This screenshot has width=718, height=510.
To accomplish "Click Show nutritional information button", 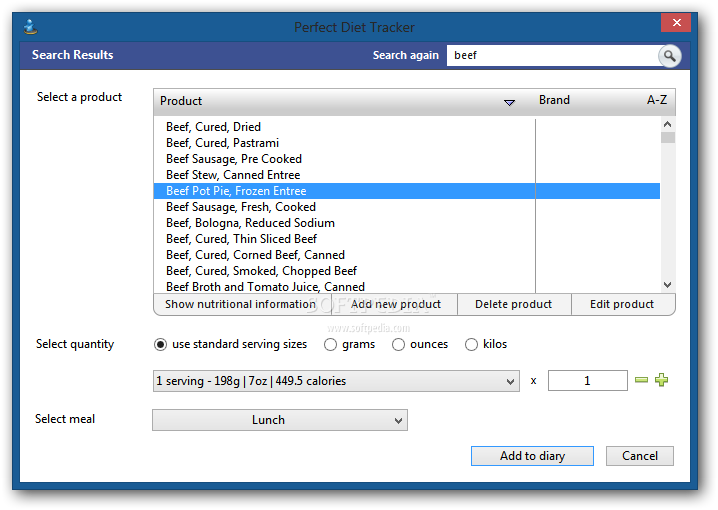I will 243,304.
